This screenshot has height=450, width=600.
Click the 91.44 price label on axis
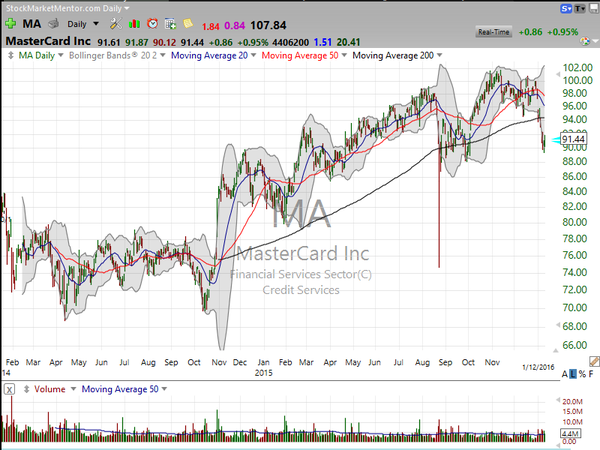coord(573,139)
